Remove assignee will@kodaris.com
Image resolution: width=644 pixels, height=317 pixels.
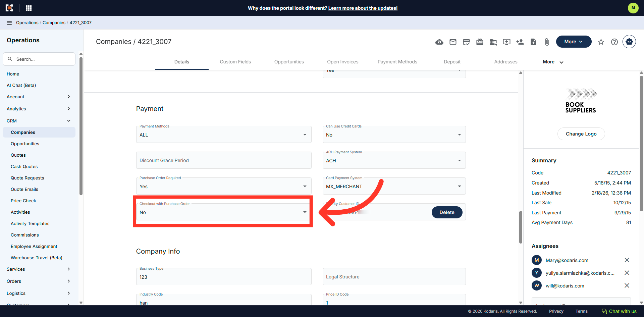(x=627, y=285)
